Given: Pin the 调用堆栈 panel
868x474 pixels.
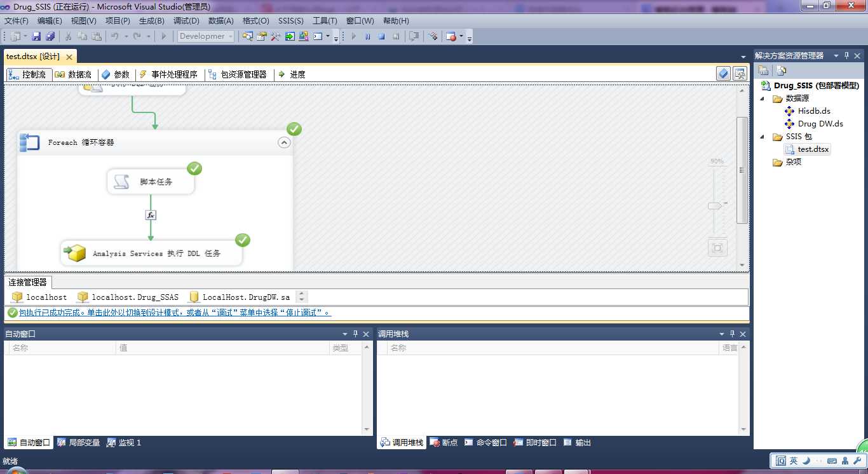Looking at the screenshot, I should pyautogui.click(x=732, y=334).
